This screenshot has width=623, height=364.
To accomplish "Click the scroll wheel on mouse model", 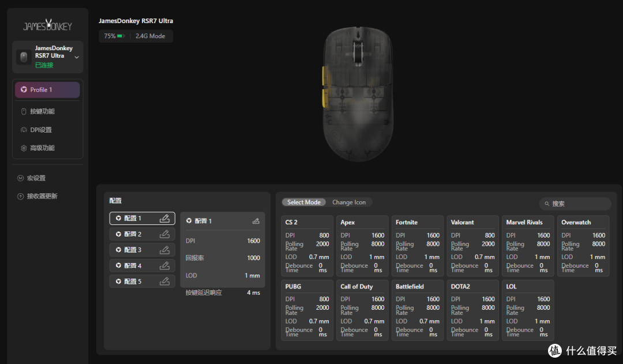I will (358, 52).
